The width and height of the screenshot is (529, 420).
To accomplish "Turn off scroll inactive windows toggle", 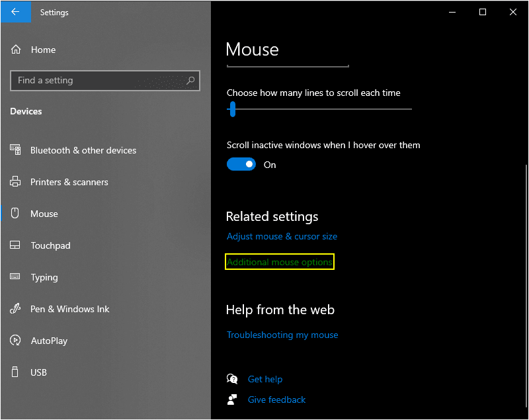I will pos(241,164).
